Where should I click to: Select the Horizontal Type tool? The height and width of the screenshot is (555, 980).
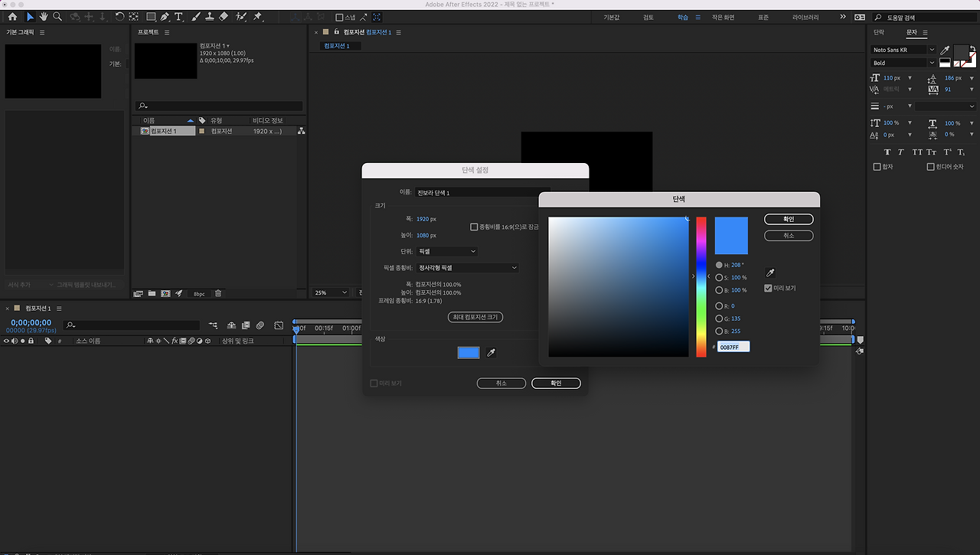pyautogui.click(x=179, y=16)
